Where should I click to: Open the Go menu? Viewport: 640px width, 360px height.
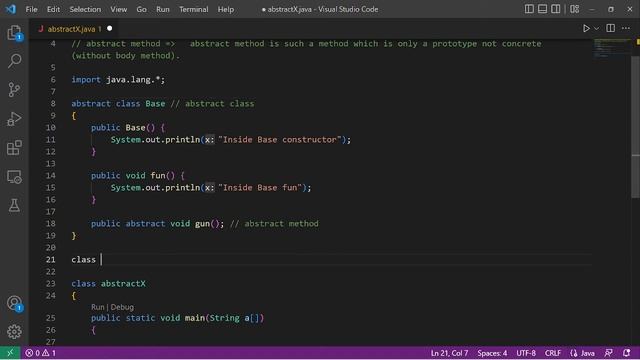pyautogui.click(x=141, y=9)
